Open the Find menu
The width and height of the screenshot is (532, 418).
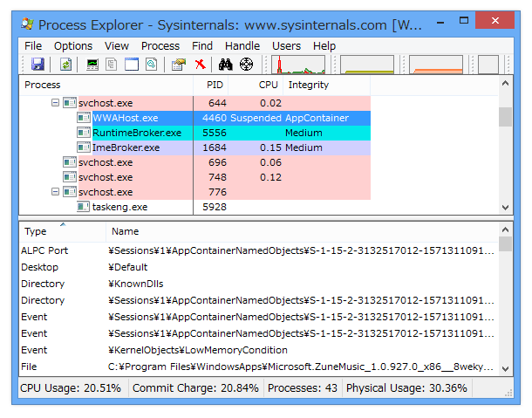(x=202, y=46)
